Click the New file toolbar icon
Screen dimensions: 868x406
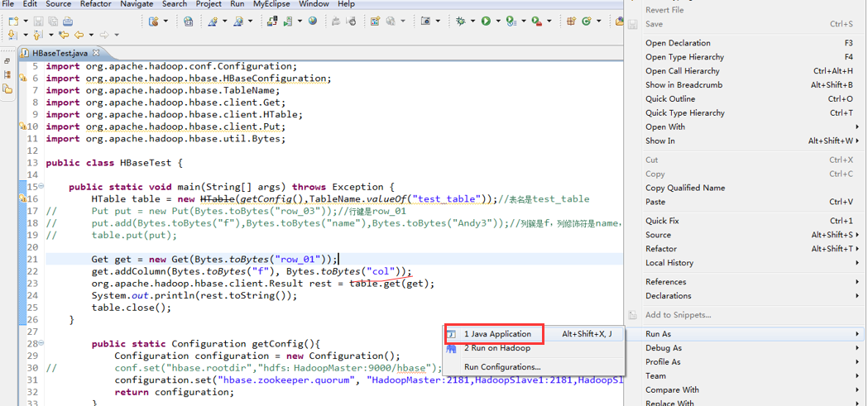[x=13, y=21]
